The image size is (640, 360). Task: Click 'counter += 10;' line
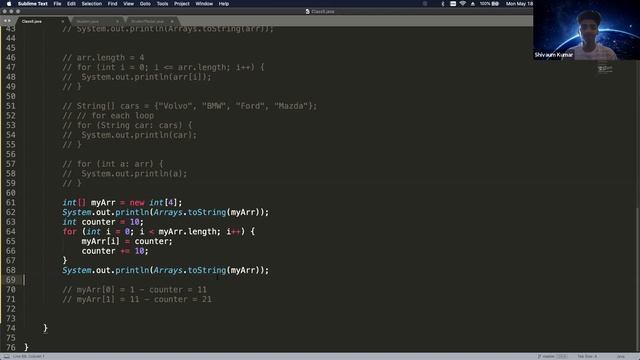tap(115, 251)
